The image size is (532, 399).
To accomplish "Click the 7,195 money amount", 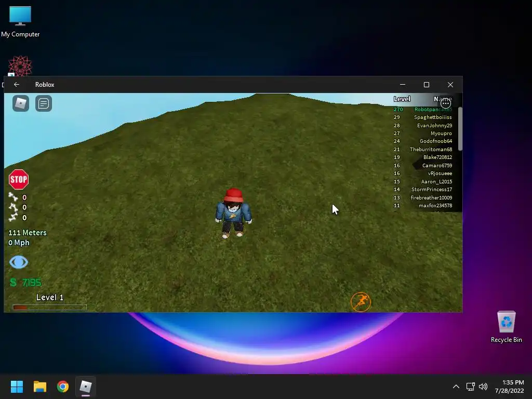I will click(32, 282).
